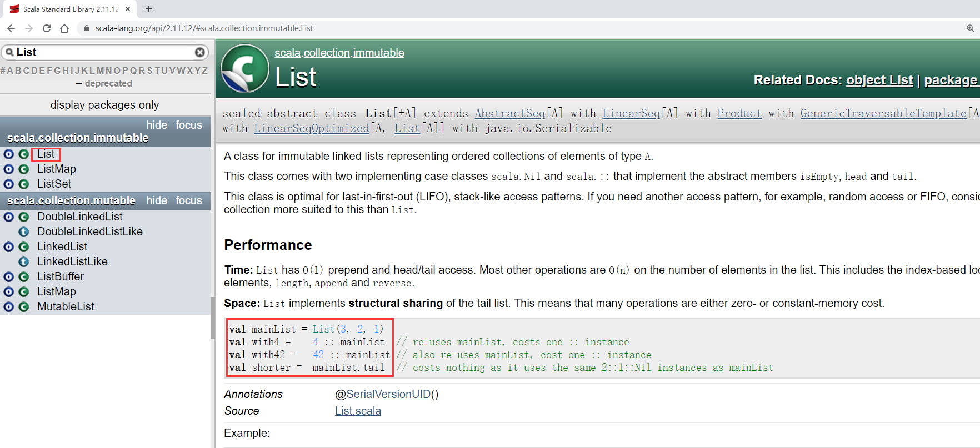Click the object icon beside ListSet
Image resolution: width=980 pixels, height=448 pixels.
tap(9, 184)
